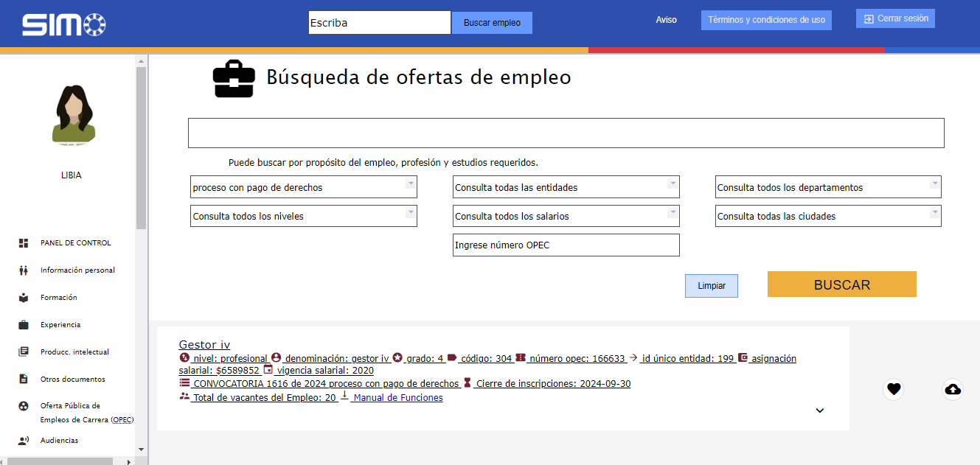
Task: Focus the 'Ingrese número OPEC' field
Action: (566, 245)
